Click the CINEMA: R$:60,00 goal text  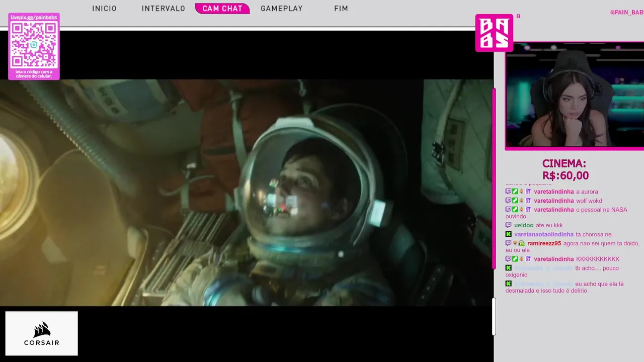[565, 169]
